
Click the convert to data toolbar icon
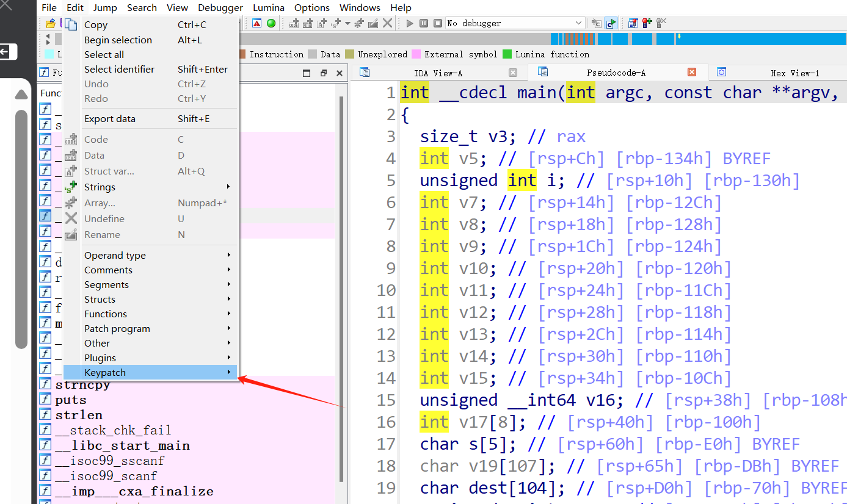click(308, 23)
